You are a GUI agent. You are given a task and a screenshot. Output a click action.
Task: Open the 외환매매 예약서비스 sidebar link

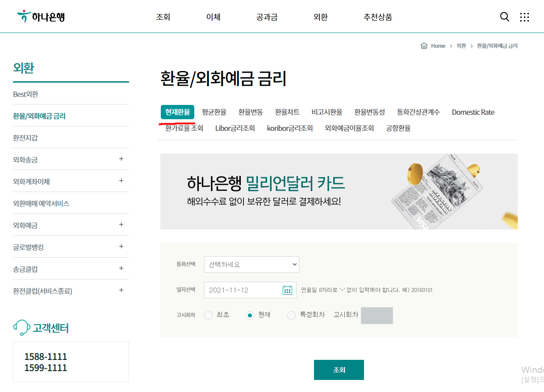pyautogui.click(x=41, y=204)
